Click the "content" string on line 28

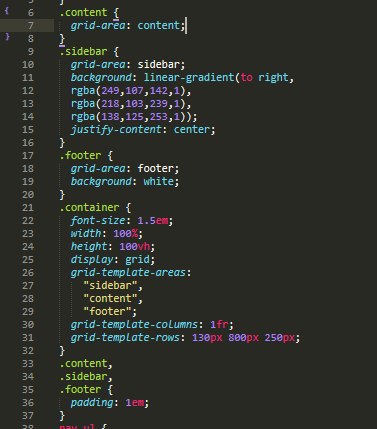tap(110, 299)
